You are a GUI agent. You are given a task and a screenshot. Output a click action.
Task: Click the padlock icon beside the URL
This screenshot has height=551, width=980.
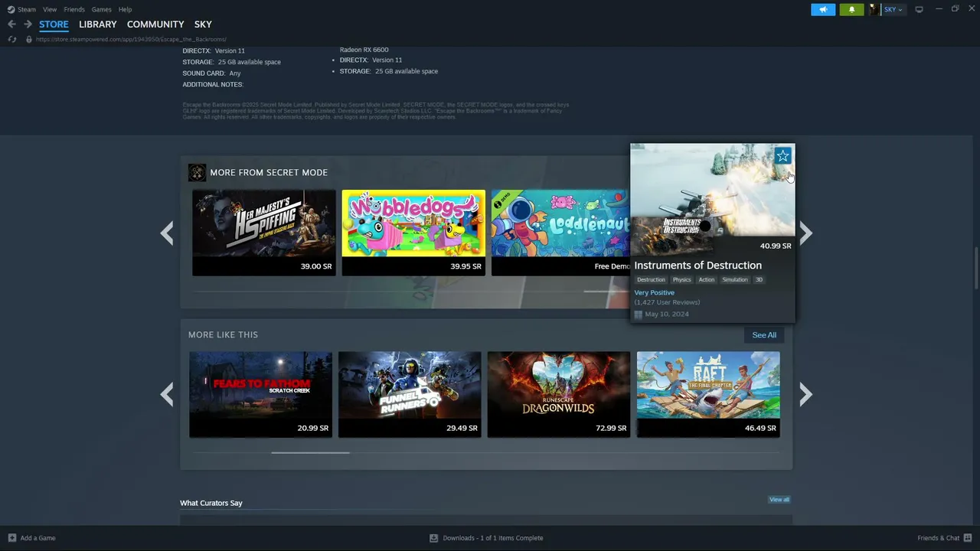pyautogui.click(x=29, y=39)
